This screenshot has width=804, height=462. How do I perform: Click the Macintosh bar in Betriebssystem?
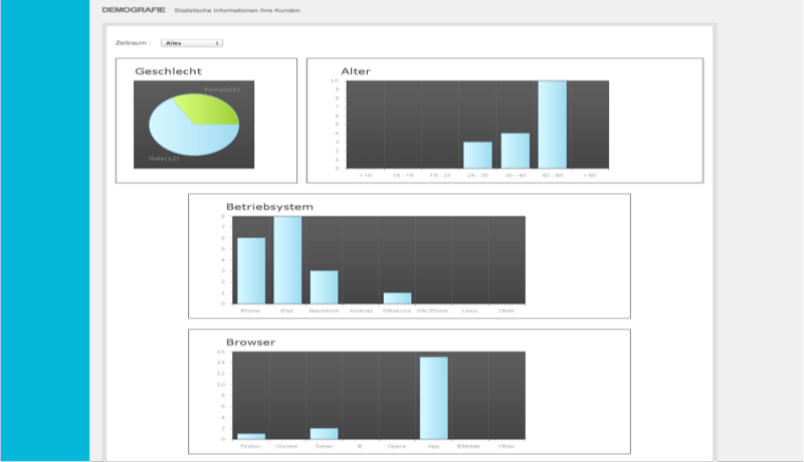(324, 287)
